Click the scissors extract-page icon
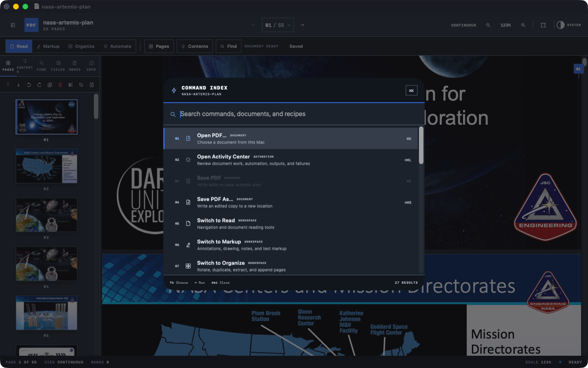This screenshot has width=588, height=368. click(71, 85)
